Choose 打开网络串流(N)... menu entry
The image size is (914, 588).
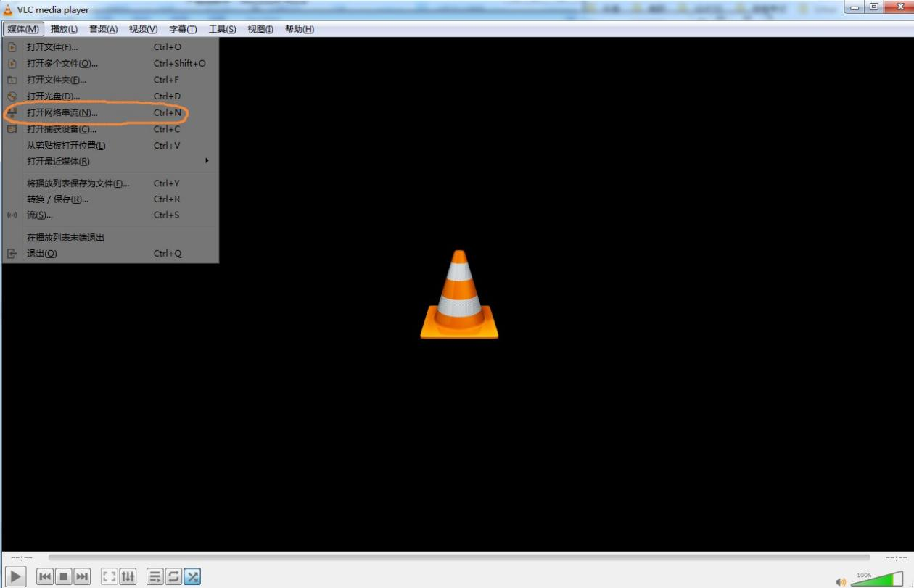110,113
